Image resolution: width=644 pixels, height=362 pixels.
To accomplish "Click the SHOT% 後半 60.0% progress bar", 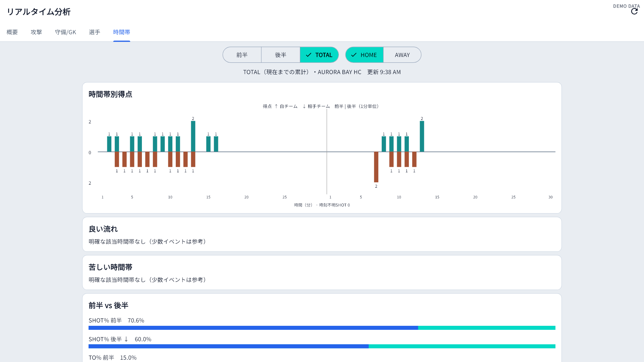I will 322,346.
